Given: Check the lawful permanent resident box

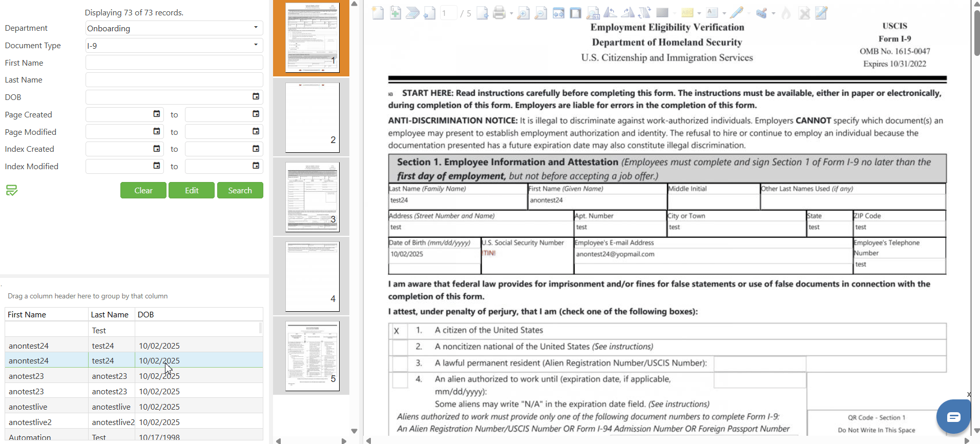Looking at the screenshot, I should [400, 364].
